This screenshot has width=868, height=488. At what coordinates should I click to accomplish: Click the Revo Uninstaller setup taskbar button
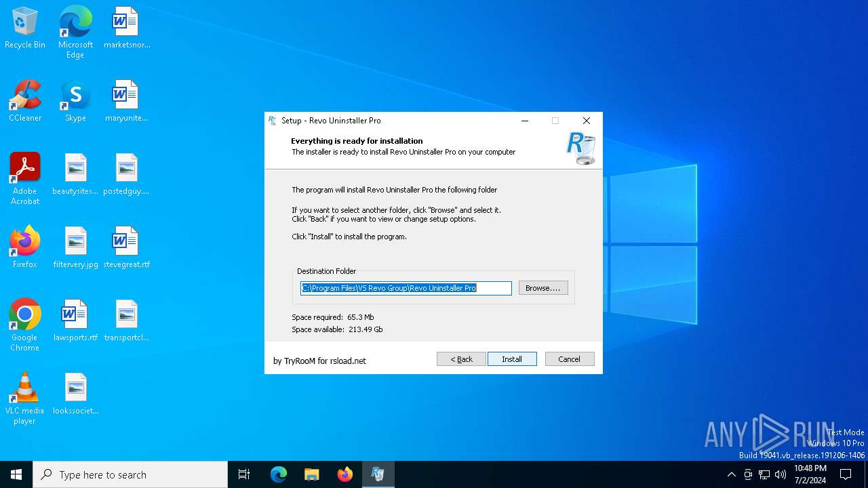pos(378,474)
